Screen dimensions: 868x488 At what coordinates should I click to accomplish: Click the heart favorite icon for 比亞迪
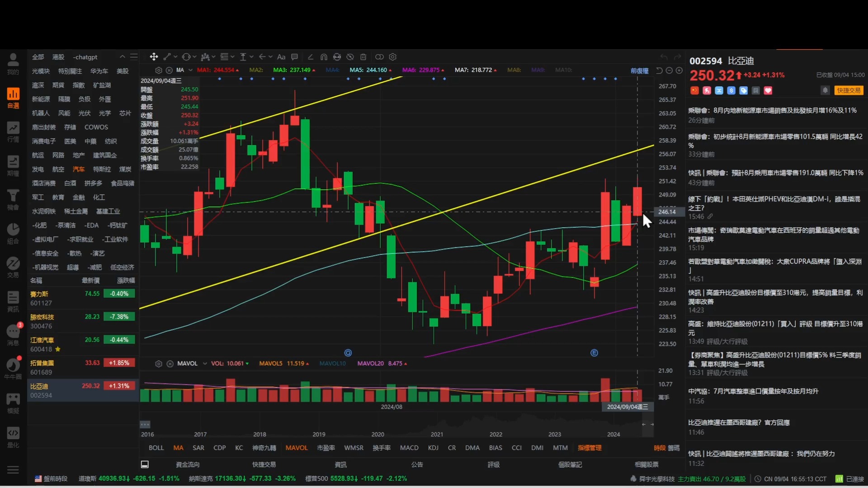click(x=768, y=90)
